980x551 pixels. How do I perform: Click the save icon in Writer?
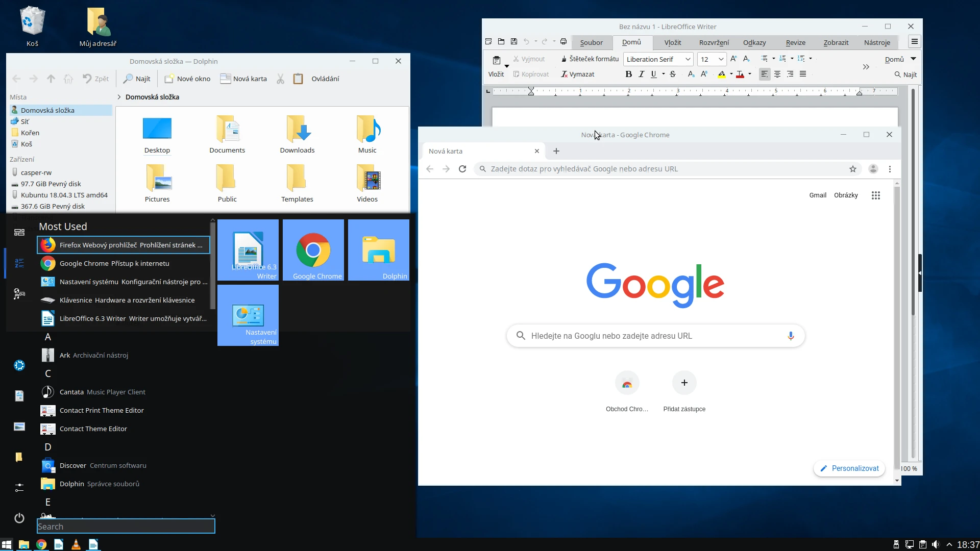514,42
